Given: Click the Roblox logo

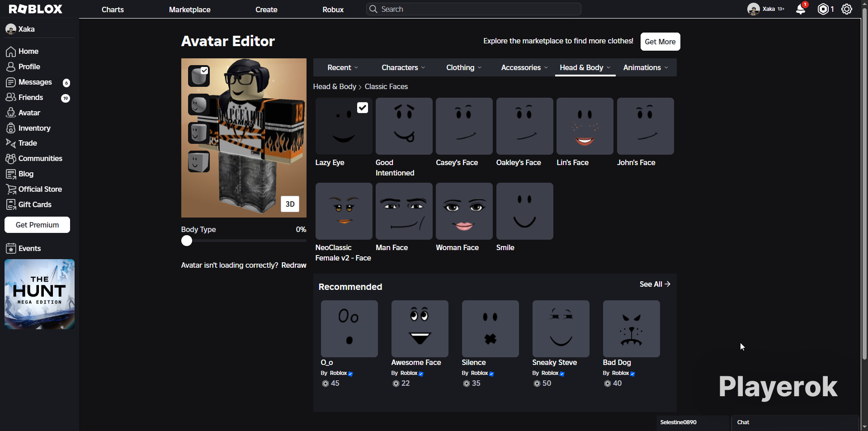Looking at the screenshot, I should [x=36, y=9].
